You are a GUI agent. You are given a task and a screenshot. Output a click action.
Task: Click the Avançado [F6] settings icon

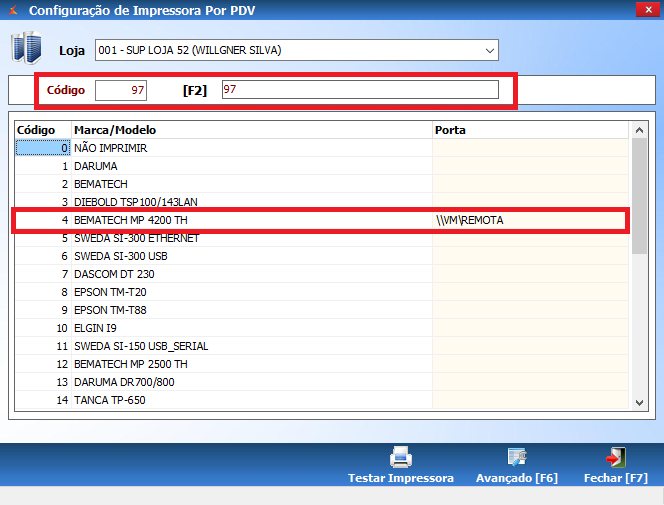tap(517, 457)
